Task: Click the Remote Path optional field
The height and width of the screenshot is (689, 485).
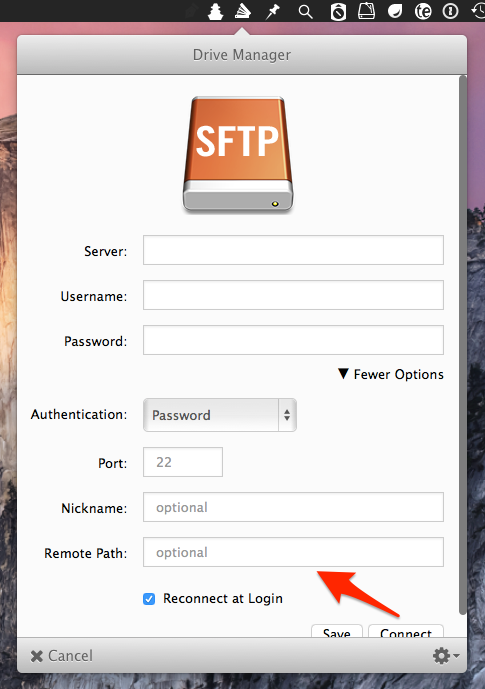Action: click(293, 552)
